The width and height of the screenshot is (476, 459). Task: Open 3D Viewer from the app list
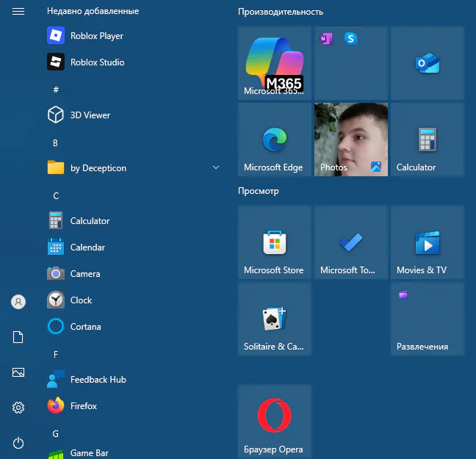click(134, 115)
